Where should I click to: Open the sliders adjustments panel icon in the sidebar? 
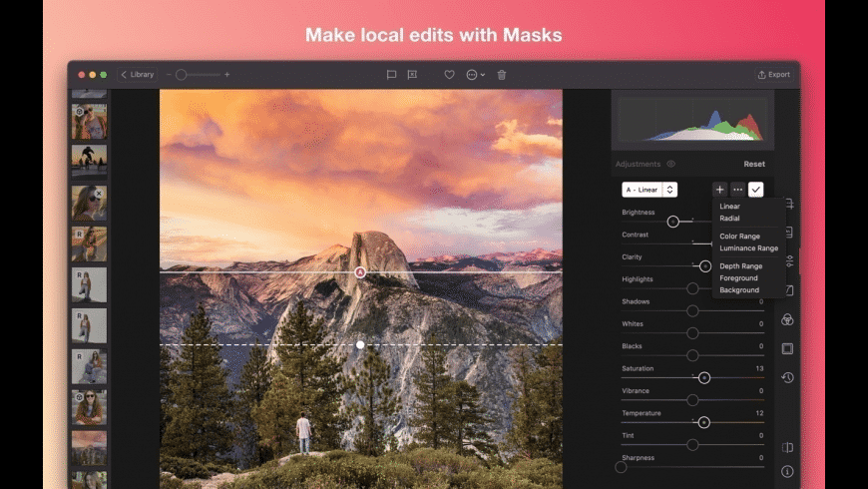(x=789, y=260)
